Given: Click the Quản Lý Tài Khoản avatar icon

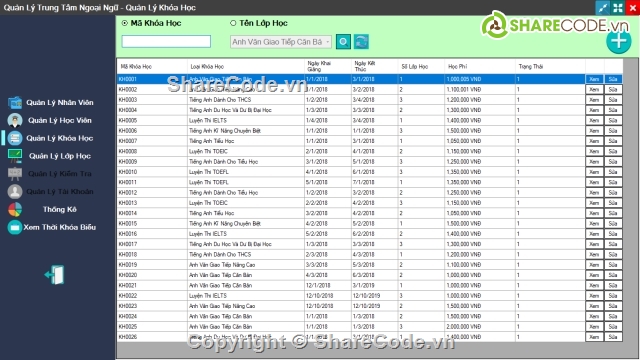Looking at the screenshot, I should (15, 191).
